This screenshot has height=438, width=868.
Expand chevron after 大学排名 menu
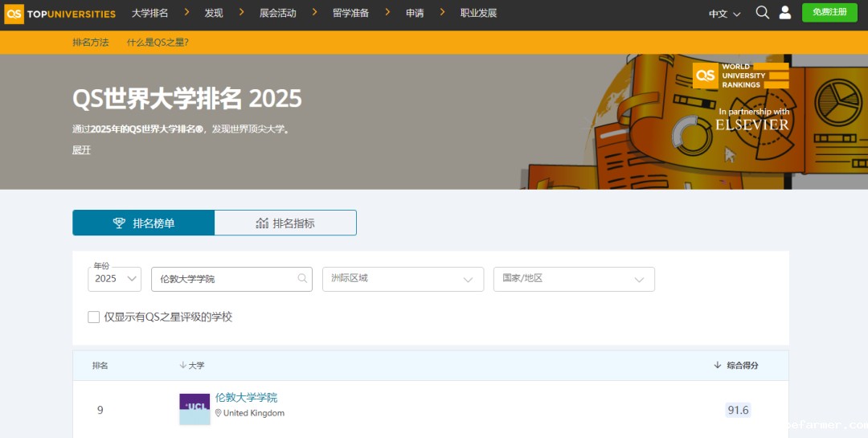(x=186, y=11)
